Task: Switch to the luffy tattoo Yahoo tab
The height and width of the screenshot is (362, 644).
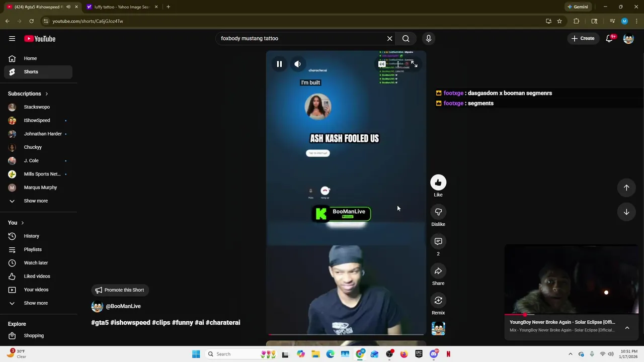Action: [x=119, y=7]
